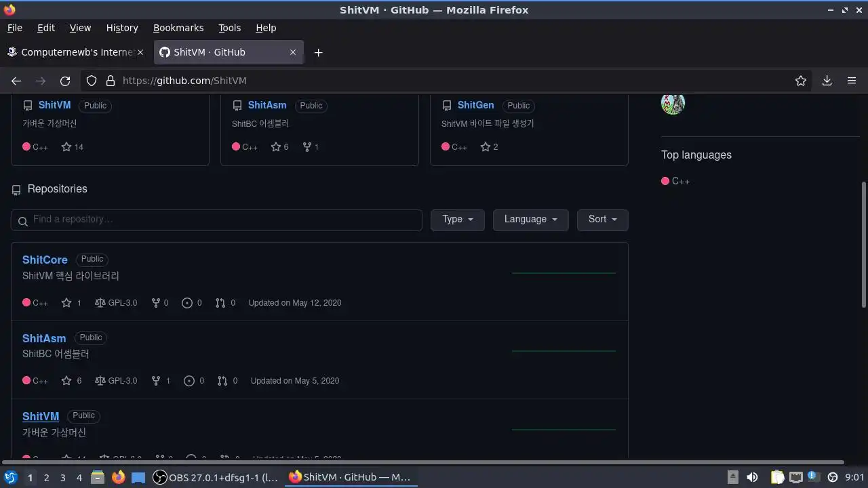The image size is (868, 488).
Task: Click star count 14 on pinned ShitVM
Action: tap(73, 147)
